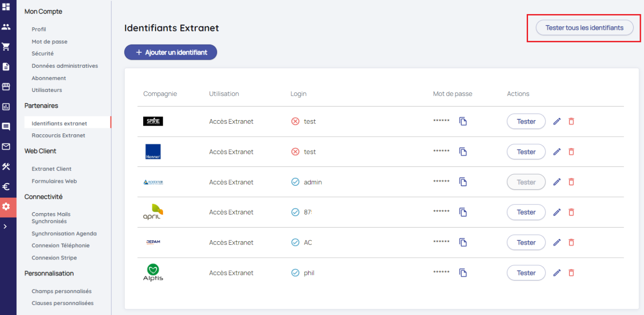Test the SPVIE identifier with Tester button
Screen dimensions: 644x315
(x=526, y=122)
